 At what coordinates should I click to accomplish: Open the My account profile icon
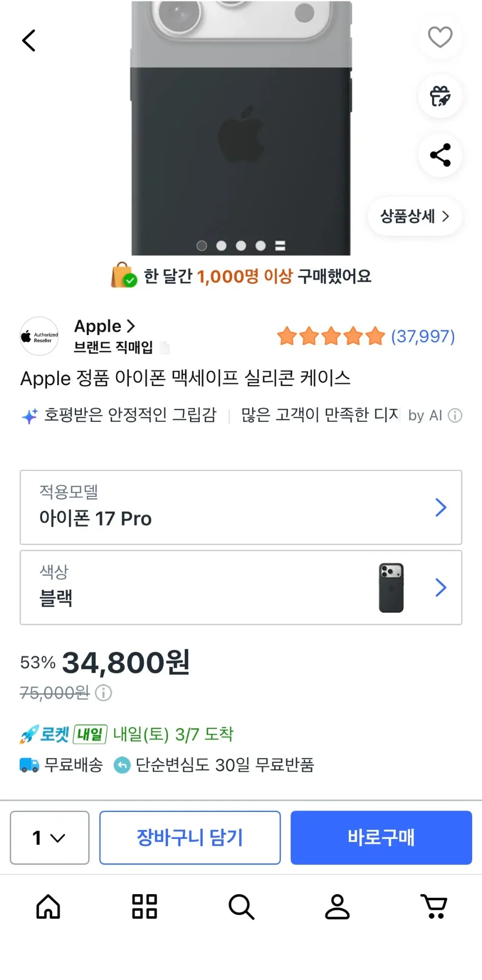click(x=337, y=906)
